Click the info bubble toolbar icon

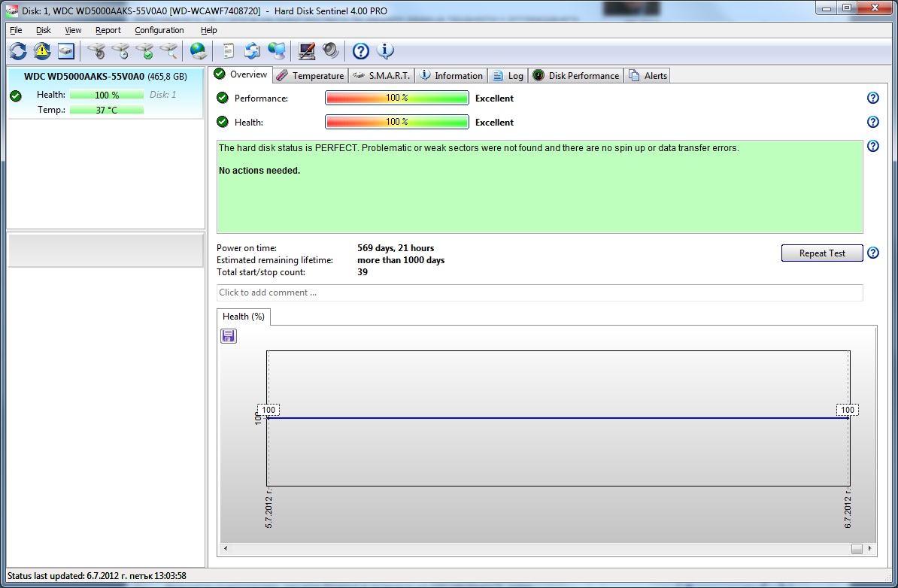click(x=385, y=51)
